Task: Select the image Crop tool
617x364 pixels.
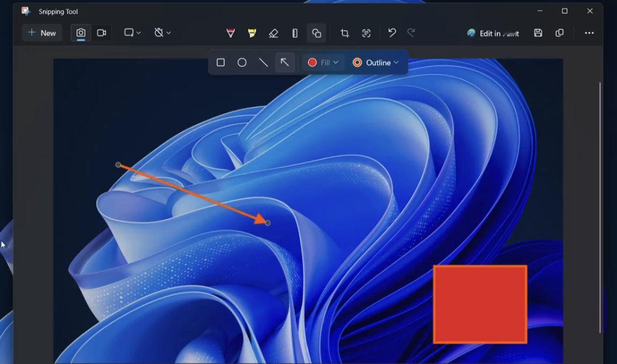Action: click(344, 34)
